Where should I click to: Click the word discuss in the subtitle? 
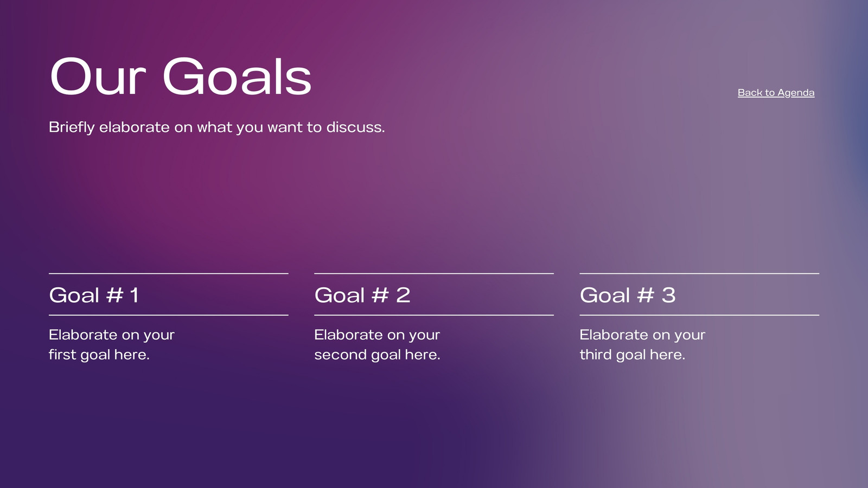pyautogui.click(x=355, y=127)
